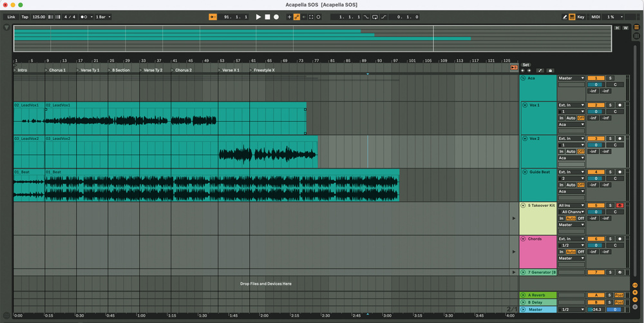Set Vox 1 monitor to In
Viewport: 644px width, 323px height.
(x=561, y=118)
